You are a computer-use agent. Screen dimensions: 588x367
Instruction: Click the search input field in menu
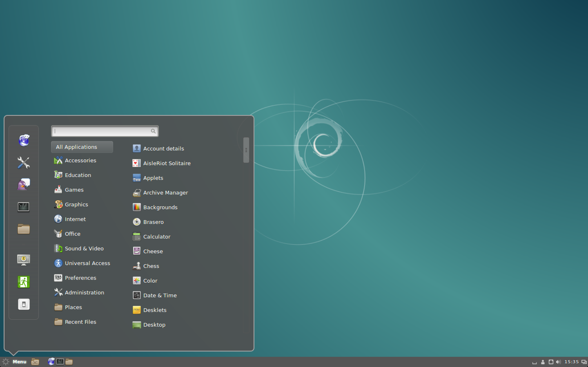(x=104, y=131)
